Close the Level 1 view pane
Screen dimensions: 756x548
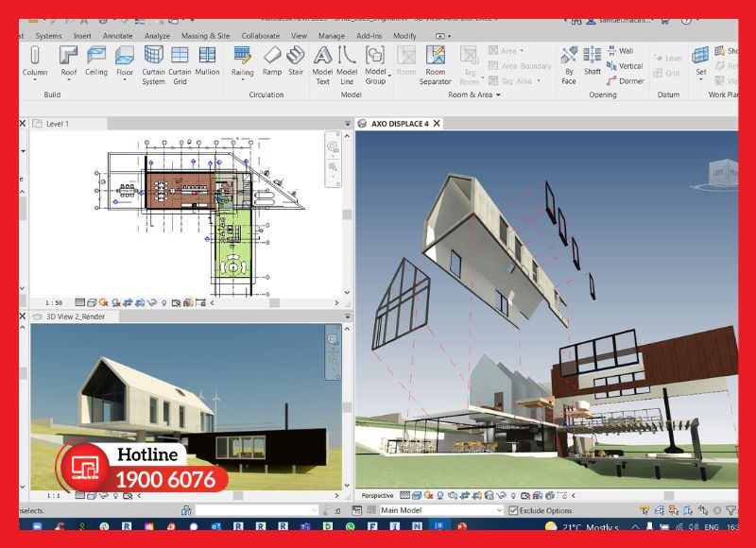click(x=22, y=124)
